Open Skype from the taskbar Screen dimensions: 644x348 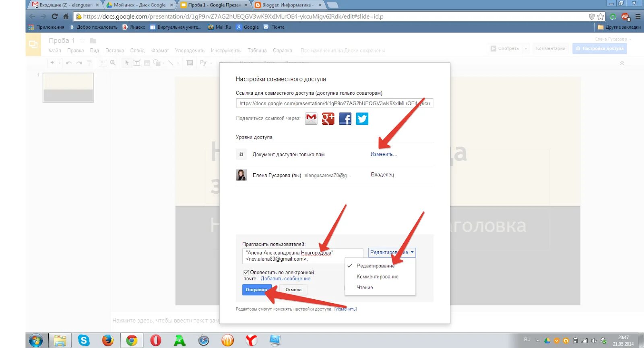click(84, 340)
